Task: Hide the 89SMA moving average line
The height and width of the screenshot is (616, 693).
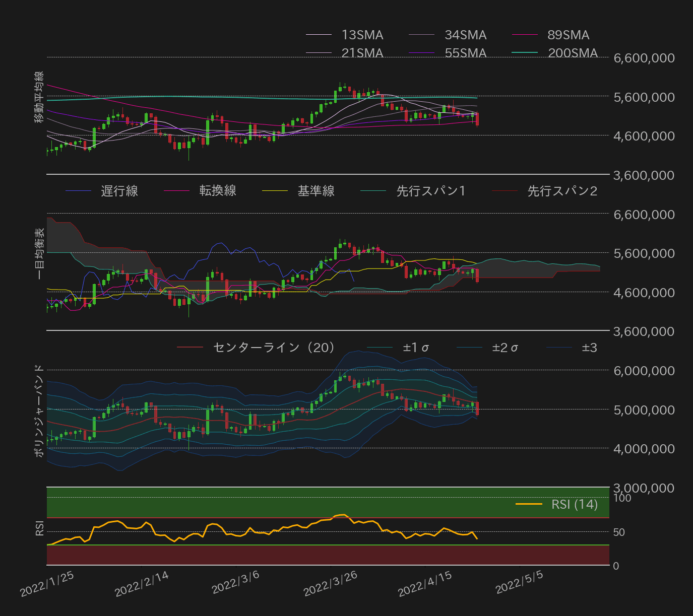Action: [x=568, y=35]
